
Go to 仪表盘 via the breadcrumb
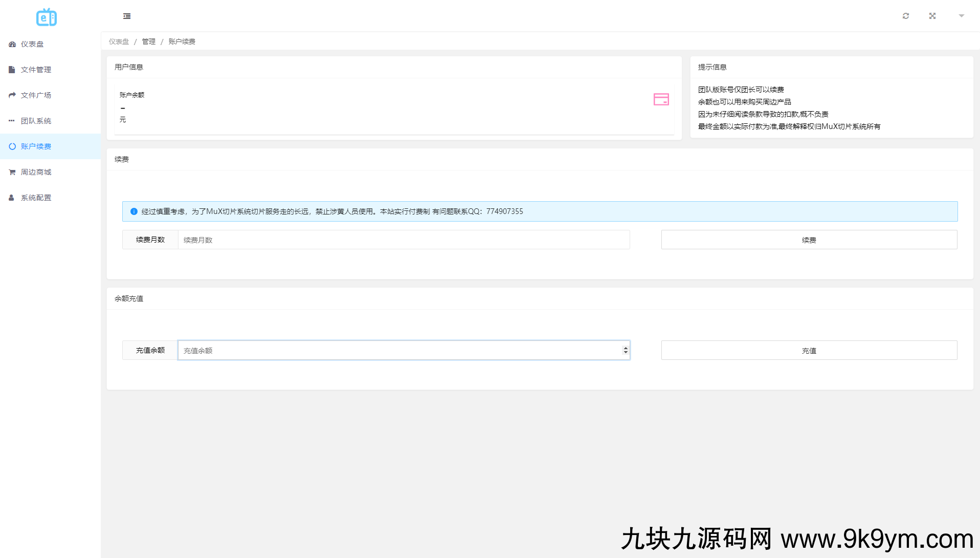tap(119, 41)
